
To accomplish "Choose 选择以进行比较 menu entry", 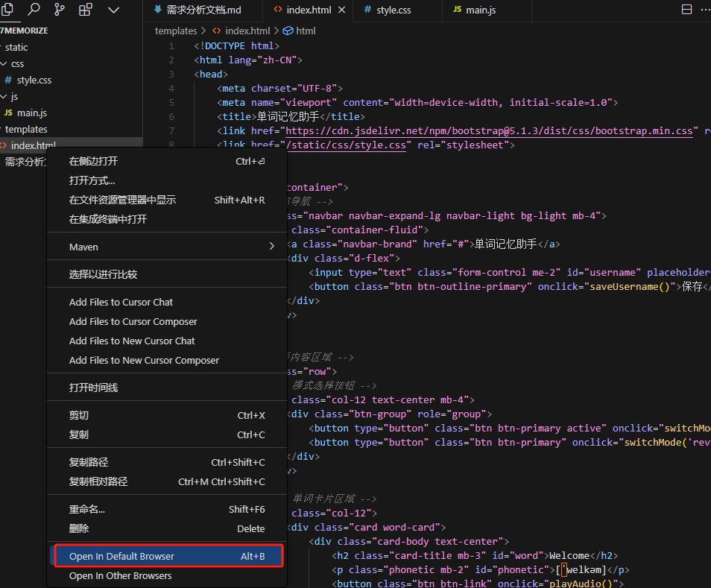I will (x=167, y=274).
